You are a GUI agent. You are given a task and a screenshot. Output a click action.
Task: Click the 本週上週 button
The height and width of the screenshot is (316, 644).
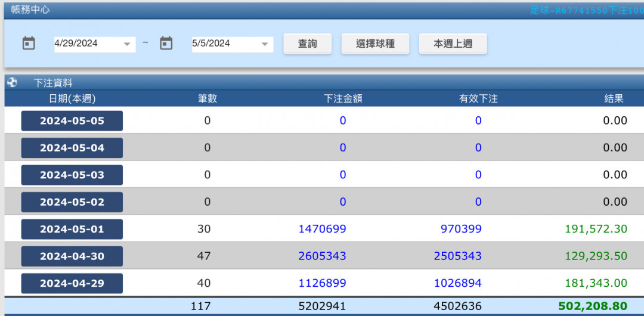[453, 44]
